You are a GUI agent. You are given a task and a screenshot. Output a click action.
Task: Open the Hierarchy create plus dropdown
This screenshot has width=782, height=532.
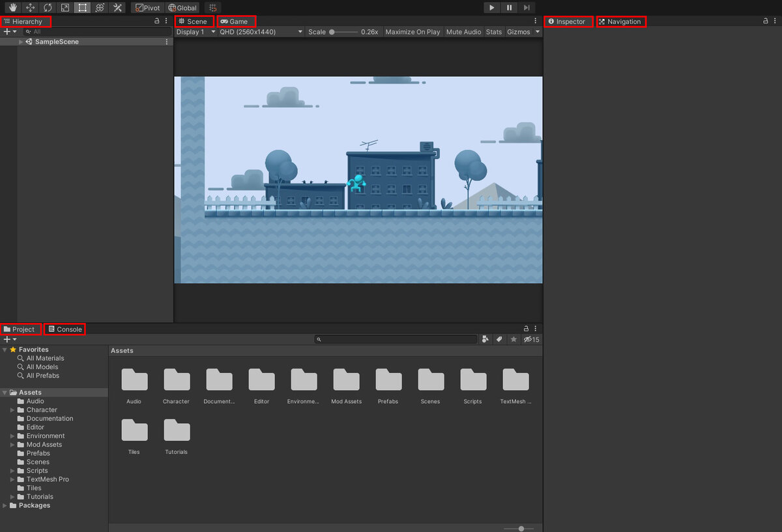[10, 31]
